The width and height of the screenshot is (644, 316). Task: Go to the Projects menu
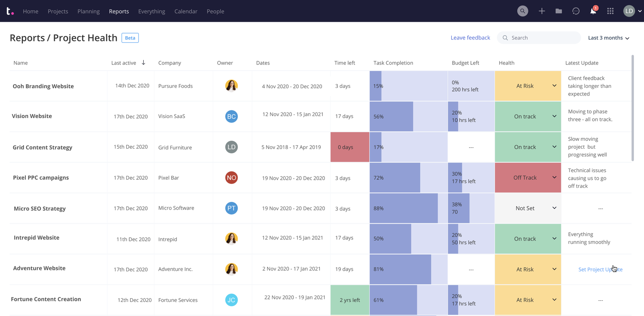tap(58, 11)
